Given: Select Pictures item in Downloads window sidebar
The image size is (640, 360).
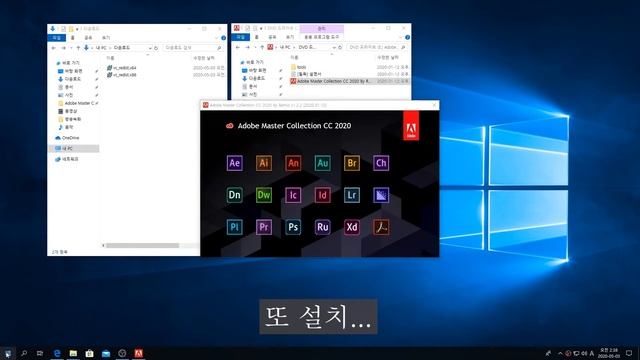Looking at the screenshot, I should (66, 95).
